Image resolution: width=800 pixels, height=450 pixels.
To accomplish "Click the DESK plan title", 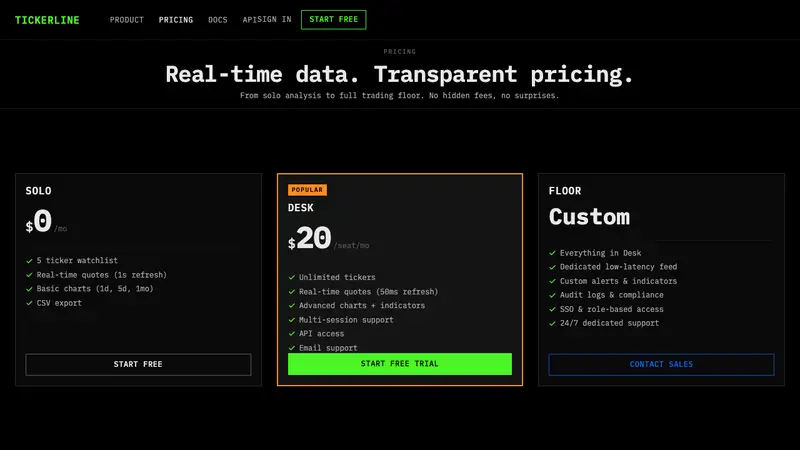I will click(x=301, y=208).
